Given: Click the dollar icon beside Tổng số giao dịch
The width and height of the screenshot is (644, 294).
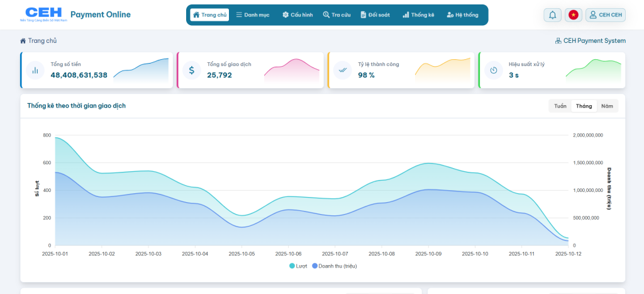Looking at the screenshot, I should point(192,71).
